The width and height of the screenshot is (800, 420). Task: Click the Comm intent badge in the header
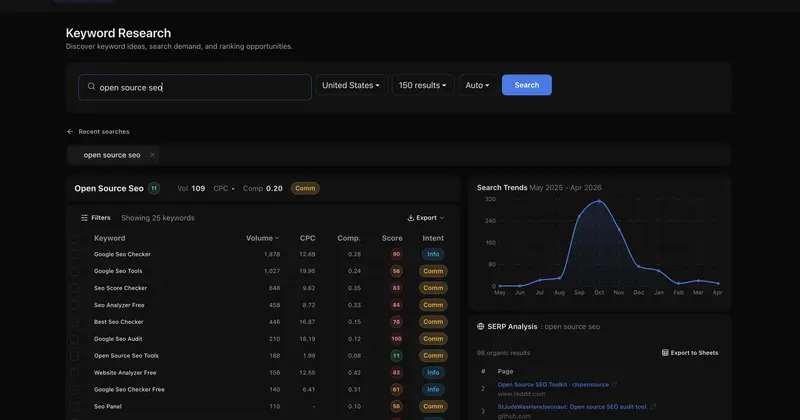click(x=305, y=188)
